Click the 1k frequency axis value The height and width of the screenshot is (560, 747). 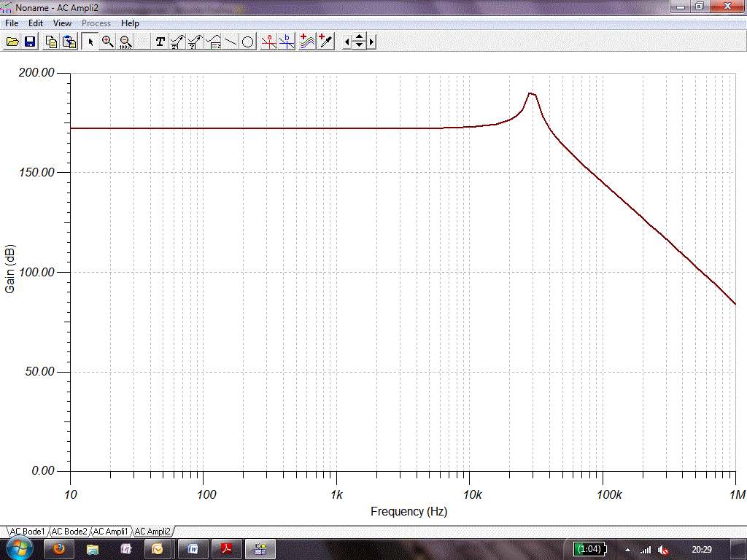pyautogui.click(x=336, y=495)
